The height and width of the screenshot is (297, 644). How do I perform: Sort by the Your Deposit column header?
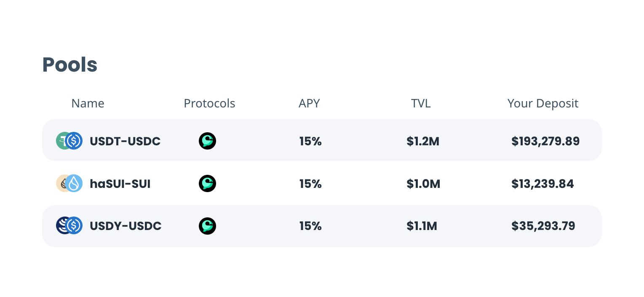(x=542, y=103)
